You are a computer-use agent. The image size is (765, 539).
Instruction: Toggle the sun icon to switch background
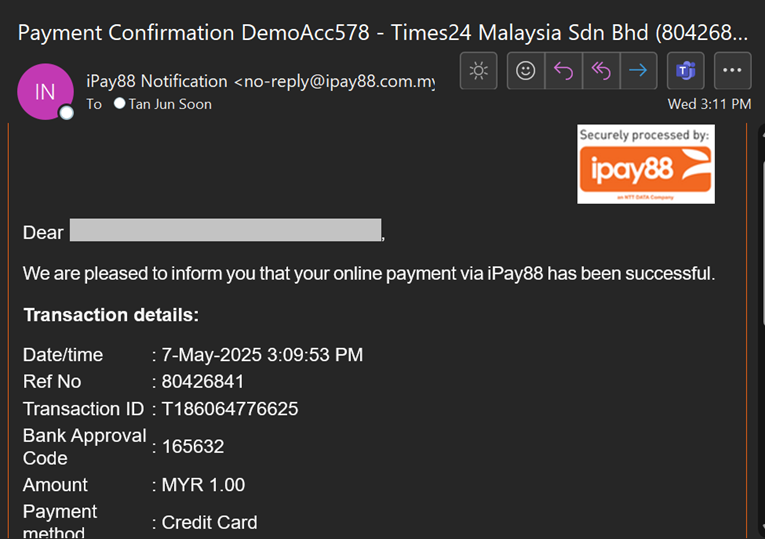479,72
